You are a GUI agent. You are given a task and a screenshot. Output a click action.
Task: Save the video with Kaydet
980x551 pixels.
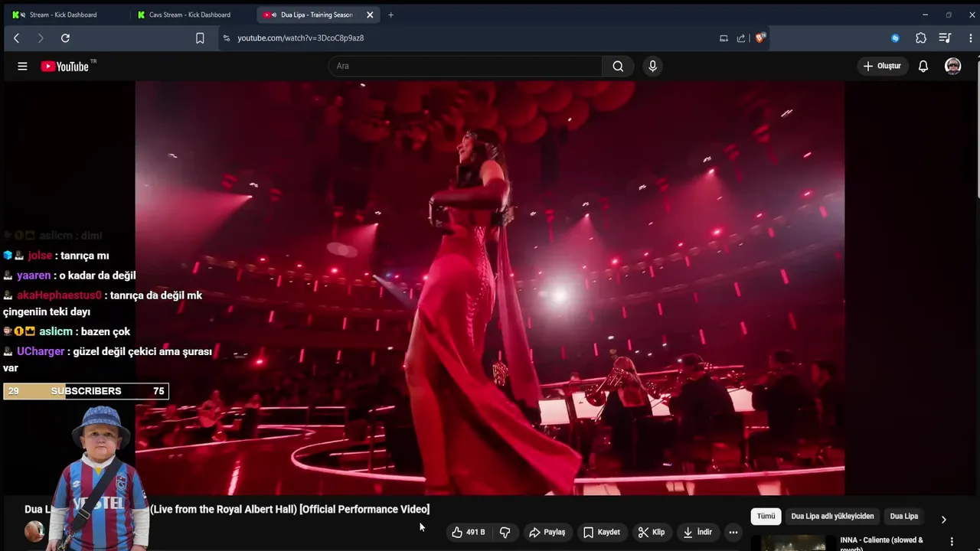point(602,532)
